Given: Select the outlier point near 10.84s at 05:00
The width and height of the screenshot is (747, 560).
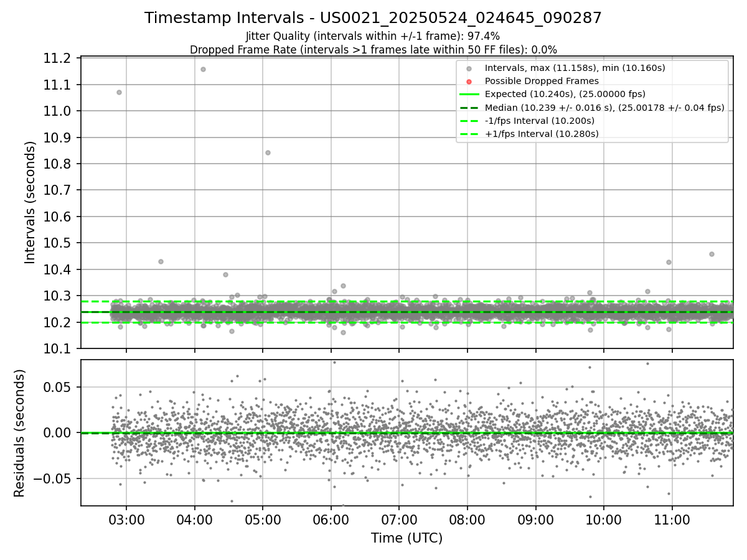Looking at the screenshot, I should (x=268, y=152).
